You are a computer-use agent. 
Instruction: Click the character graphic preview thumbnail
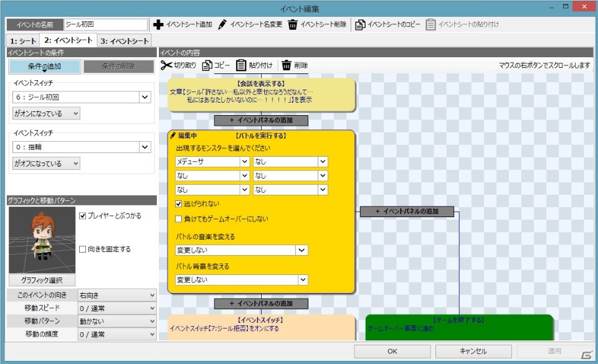point(42,240)
